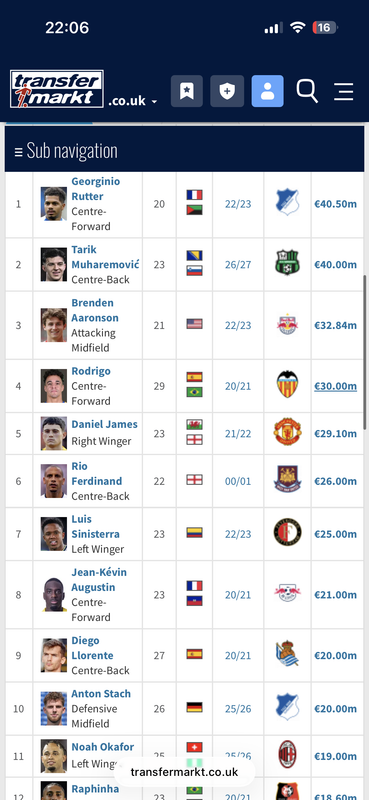This screenshot has width=369, height=800.
Task: Tap the shield plus icon
Action: 227,91
